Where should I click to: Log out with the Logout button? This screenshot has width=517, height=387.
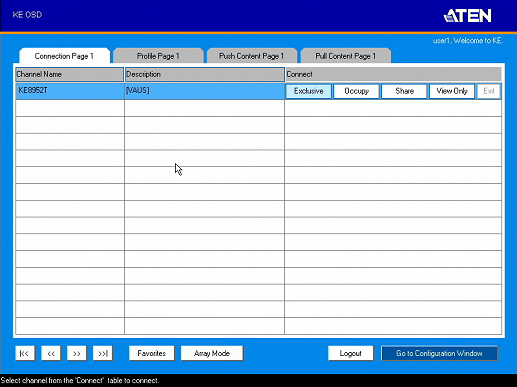pos(351,353)
